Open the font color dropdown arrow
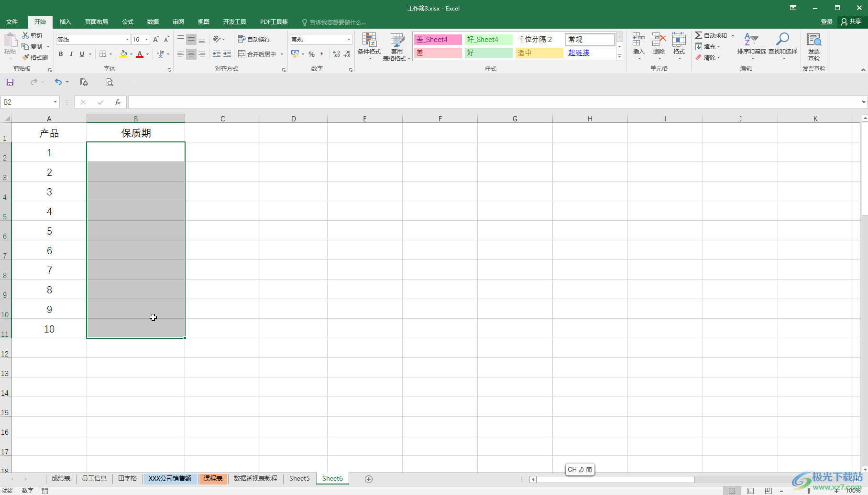Viewport: 868px width, 495px height. click(x=147, y=54)
